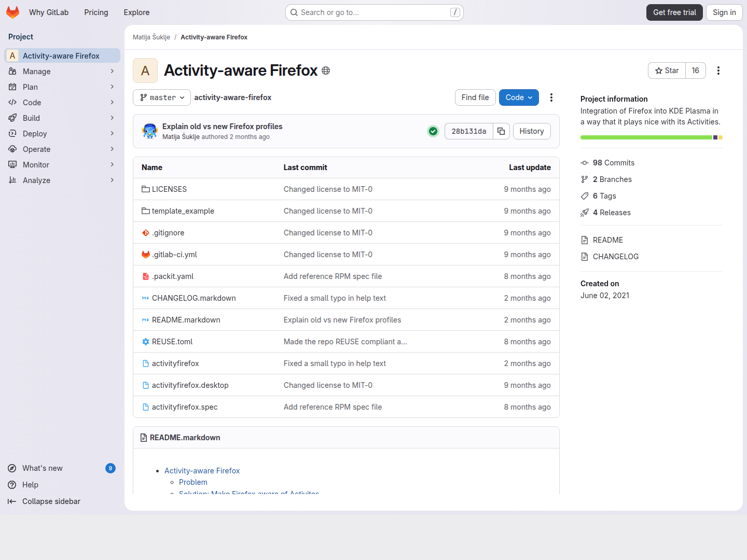Open the master branch selector dropdown
Image resolution: width=747 pixels, height=560 pixels.
click(162, 97)
